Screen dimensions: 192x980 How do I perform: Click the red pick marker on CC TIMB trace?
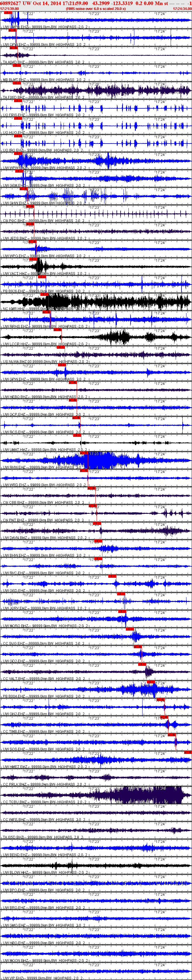click(x=164, y=717)
